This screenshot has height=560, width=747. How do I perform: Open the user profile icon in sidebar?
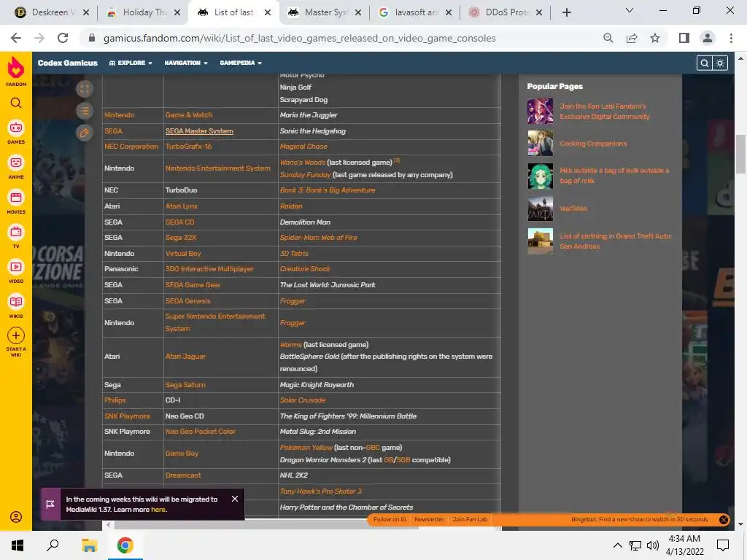click(x=16, y=517)
